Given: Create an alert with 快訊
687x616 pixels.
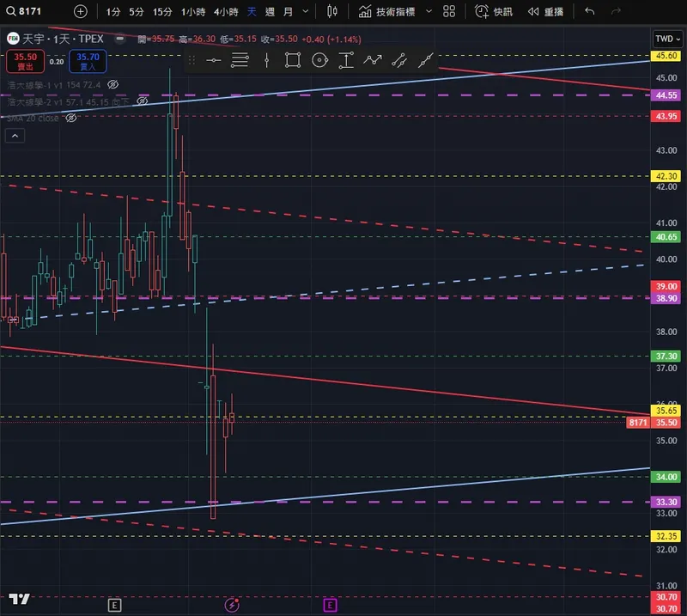Looking at the screenshot, I should 494,12.
